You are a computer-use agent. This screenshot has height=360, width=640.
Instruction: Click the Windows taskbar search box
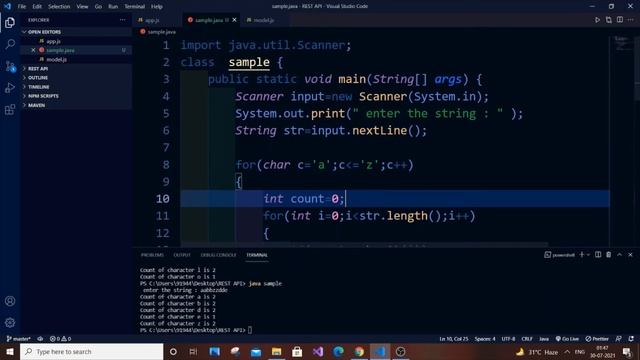tap(91, 351)
